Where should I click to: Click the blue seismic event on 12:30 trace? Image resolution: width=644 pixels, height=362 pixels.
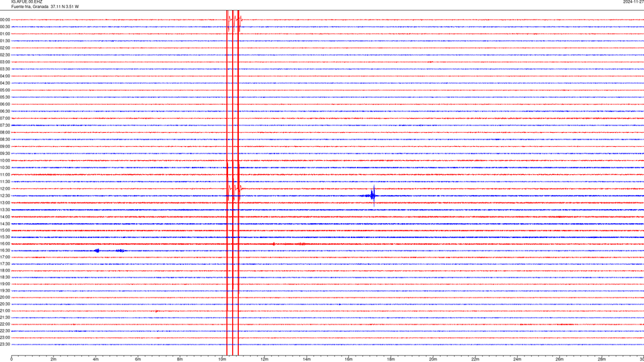tap(372, 196)
